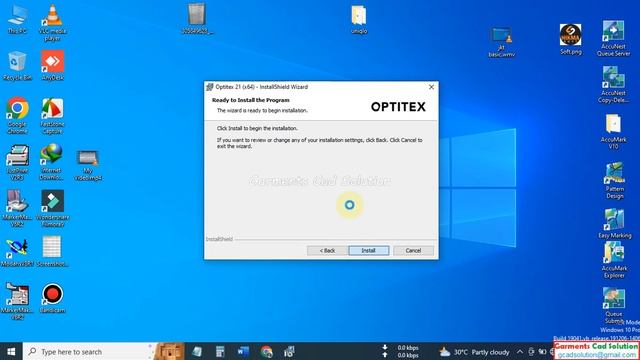This screenshot has height=360, width=640.
Task: Open the 30°C Partly cloudy weather widget
Action: (x=474, y=352)
